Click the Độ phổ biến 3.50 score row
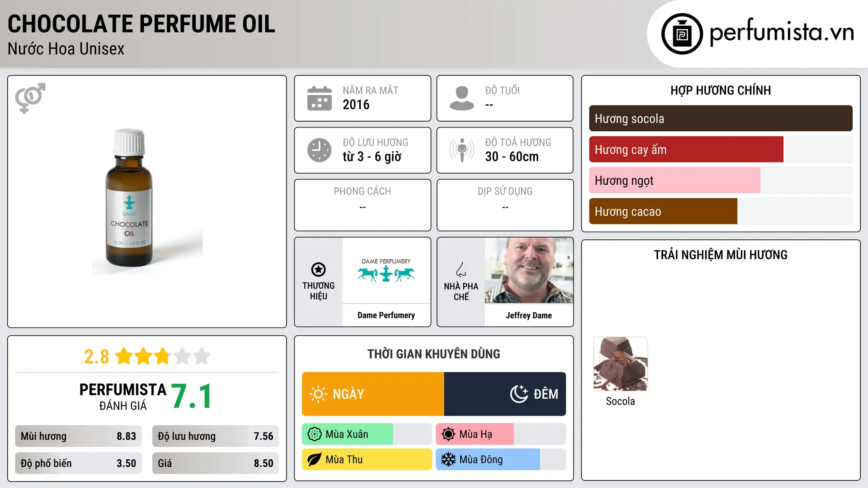868x488 pixels. tap(78, 463)
